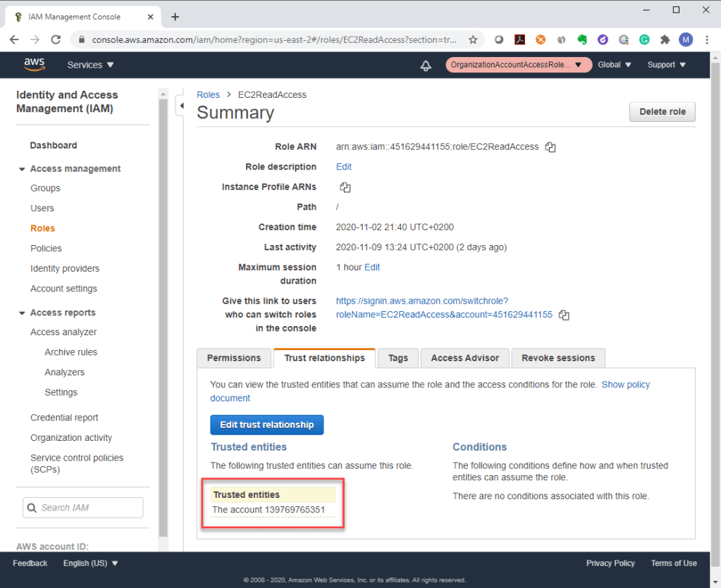721x588 pixels.
Task: Collapse the Access management section
Action: tap(23, 169)
